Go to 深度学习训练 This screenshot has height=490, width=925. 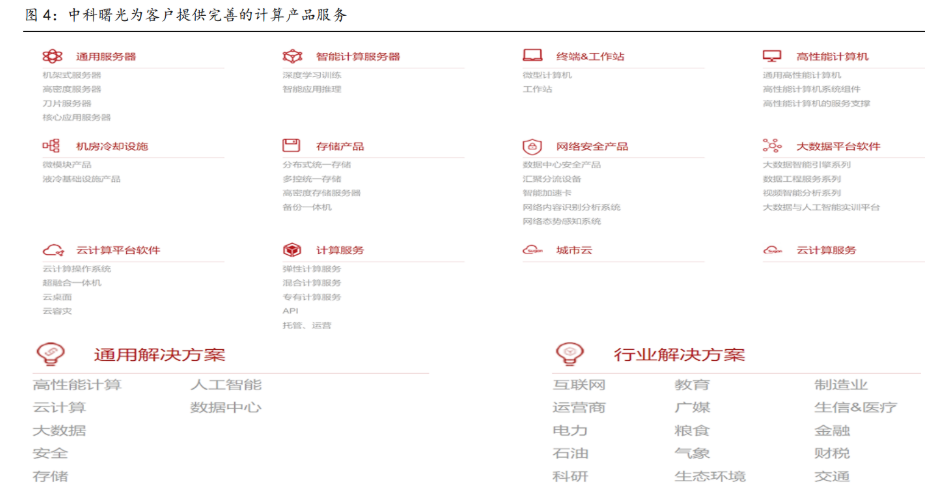point(312,75)
